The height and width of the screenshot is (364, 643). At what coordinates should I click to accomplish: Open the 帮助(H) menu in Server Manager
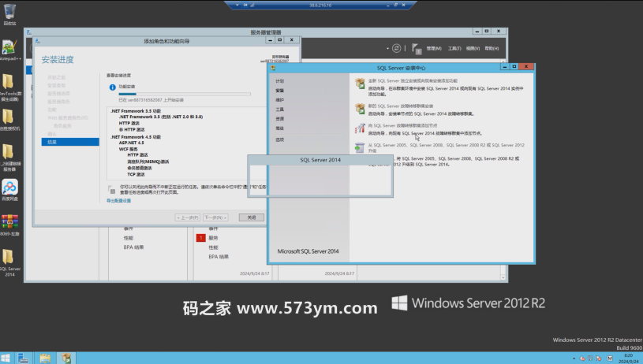(x=492, y=48)
